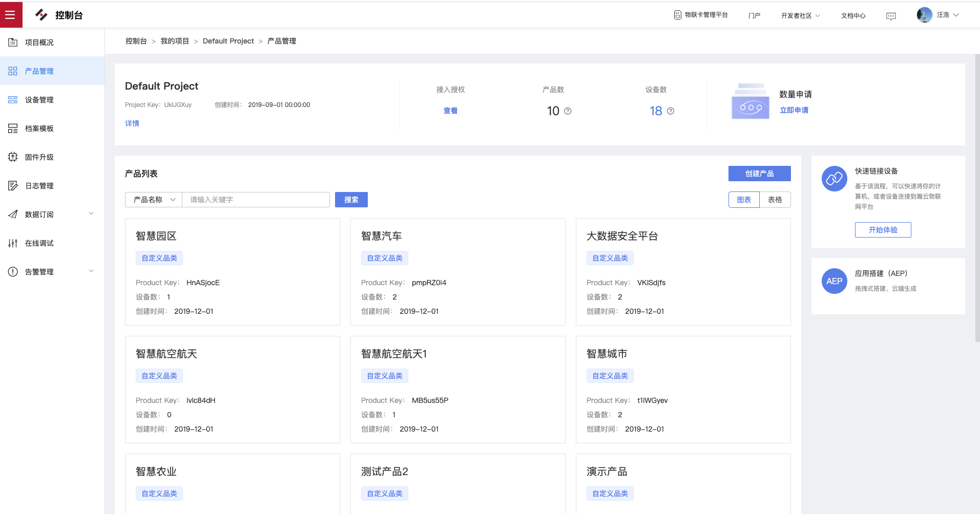Click product key lvlc84dH
The height and width of the screenshot is (514, 980).
(201, 400)
